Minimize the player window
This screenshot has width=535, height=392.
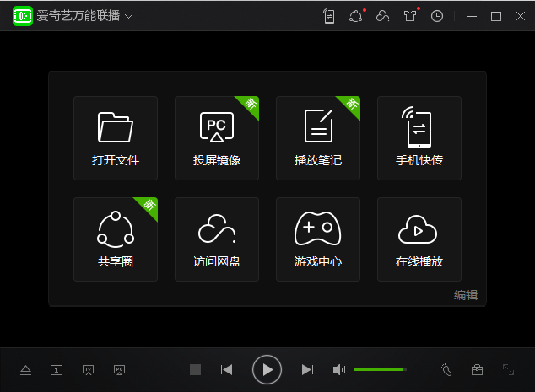[x=472, y=16]
